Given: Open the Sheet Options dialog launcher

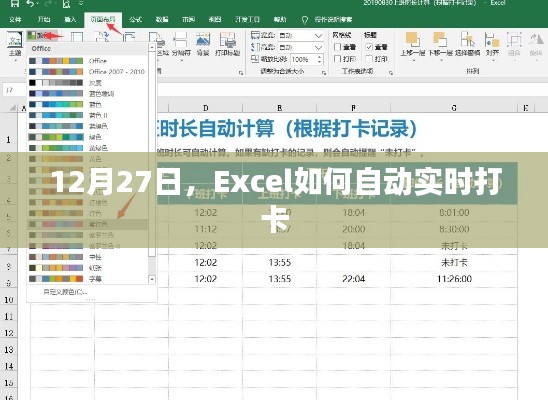Looking at the screenshot, I should pos(390,72).
